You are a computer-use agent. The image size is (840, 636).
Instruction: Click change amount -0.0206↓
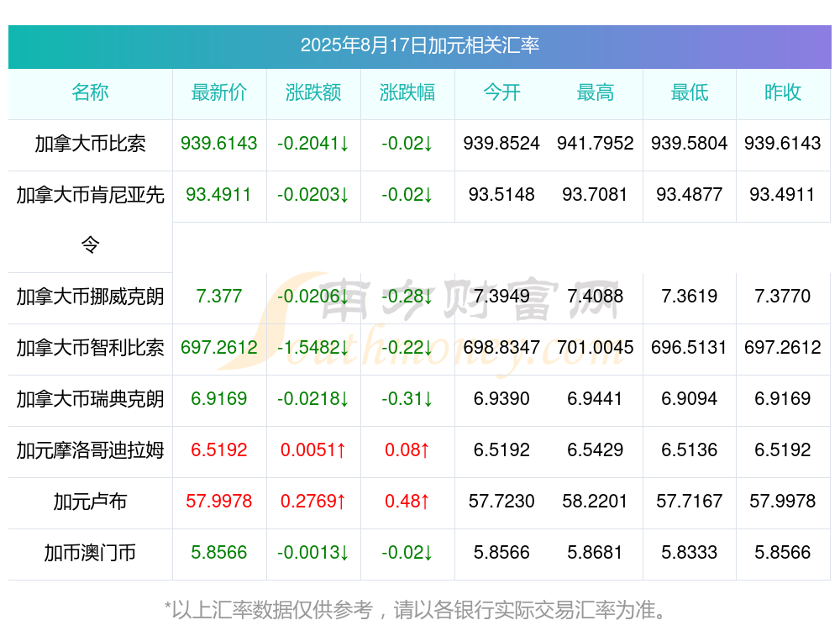[x=313, y=297]
